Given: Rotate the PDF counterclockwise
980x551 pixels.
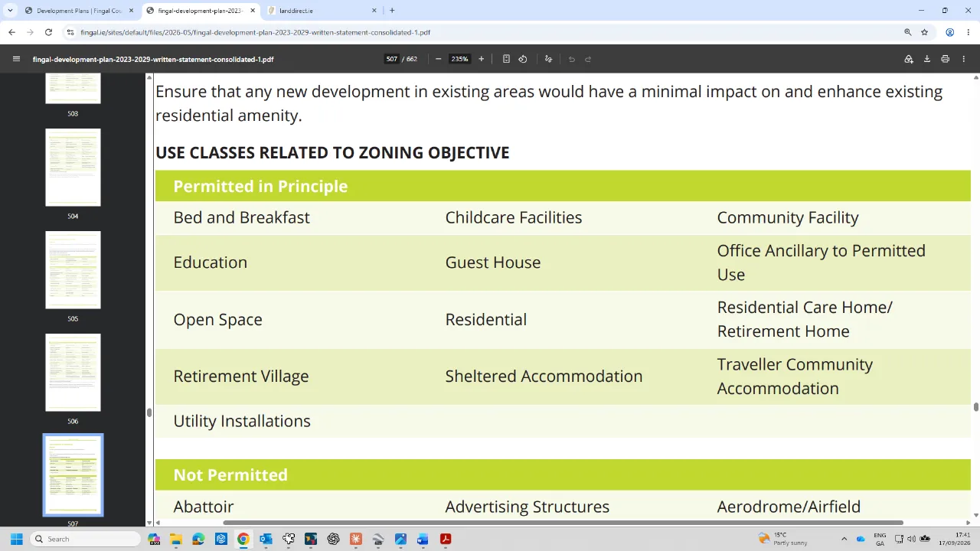Looking at the screenshot, I should tap(523, 59).
